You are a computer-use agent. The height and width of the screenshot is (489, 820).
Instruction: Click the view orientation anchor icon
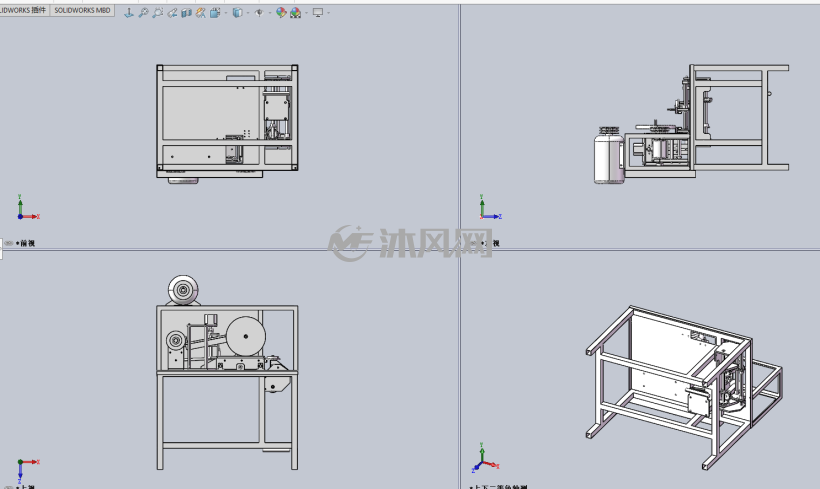coord(129,13)
